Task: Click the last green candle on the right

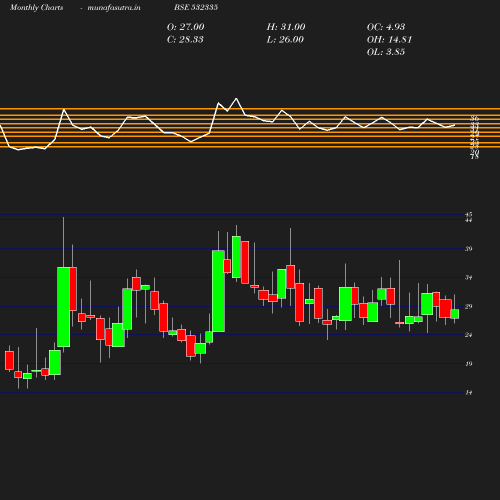Action: [455, 314]
